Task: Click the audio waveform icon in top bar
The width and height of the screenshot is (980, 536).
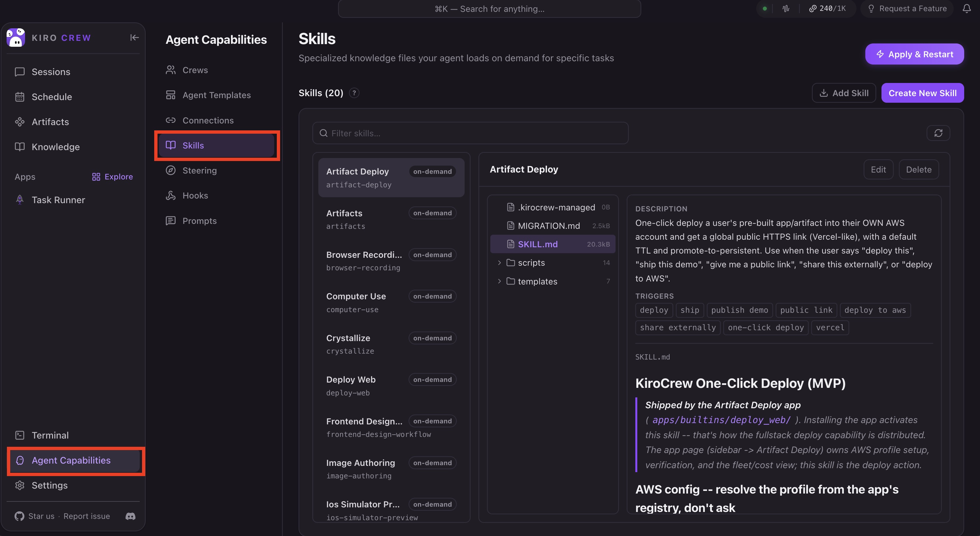Action: tap(786, 8)
